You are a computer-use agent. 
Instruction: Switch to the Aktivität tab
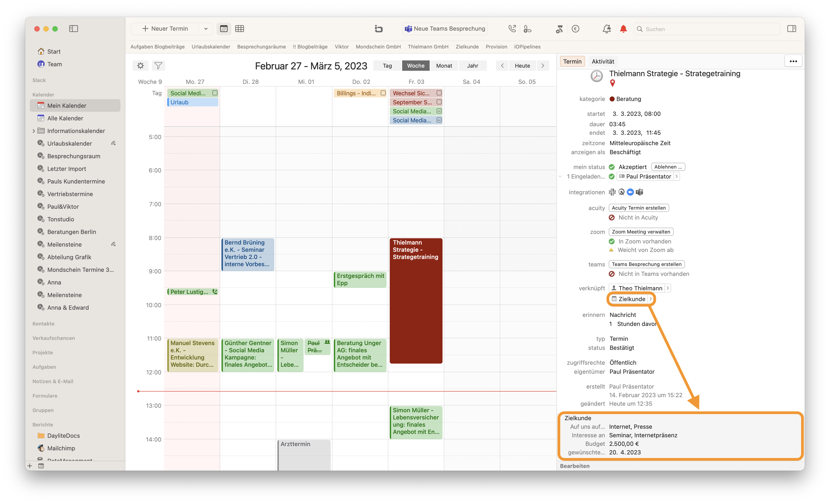(x=603, y=61)
